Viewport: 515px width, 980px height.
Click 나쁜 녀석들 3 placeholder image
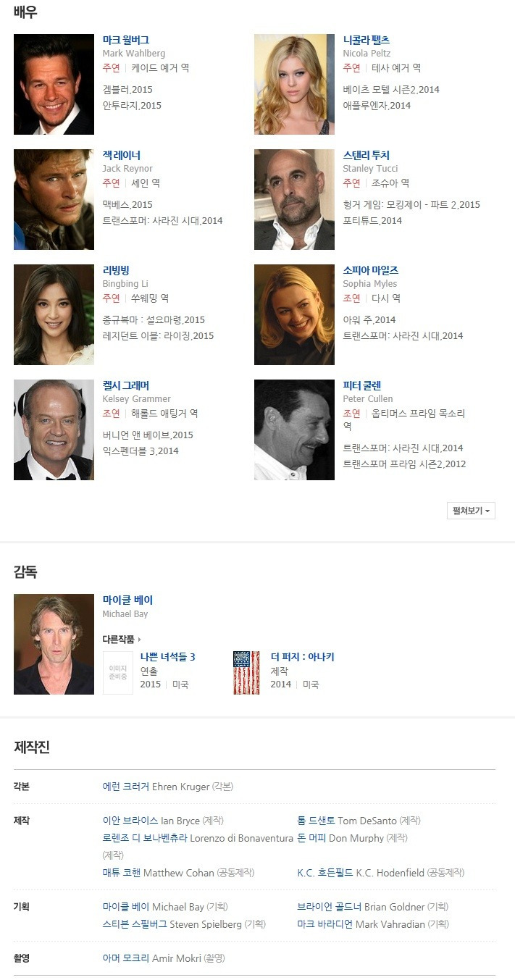coord(118,673)
